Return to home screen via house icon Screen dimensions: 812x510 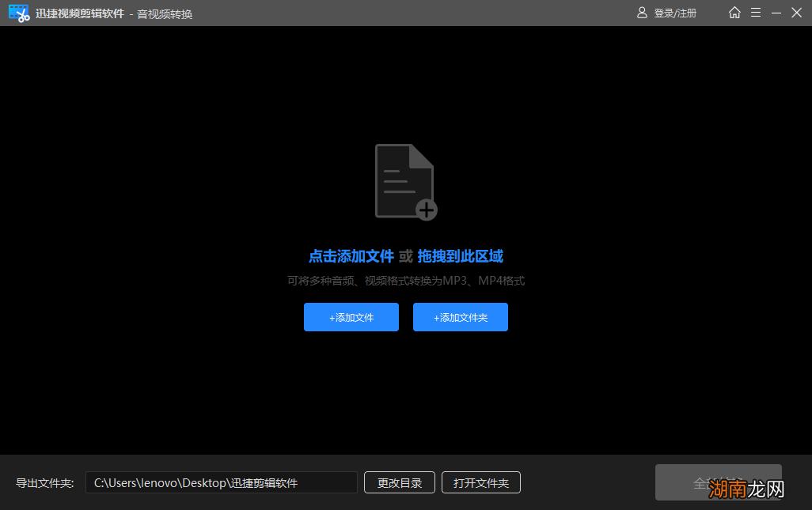tap(734, 13)
